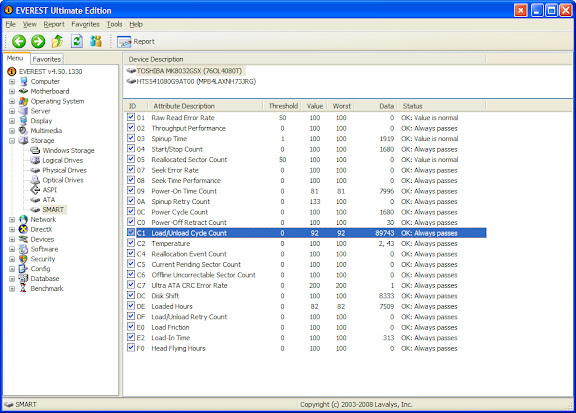
Task: Uncheck the Raw Read Error Rate checkbox
Action: pos(131,117)
